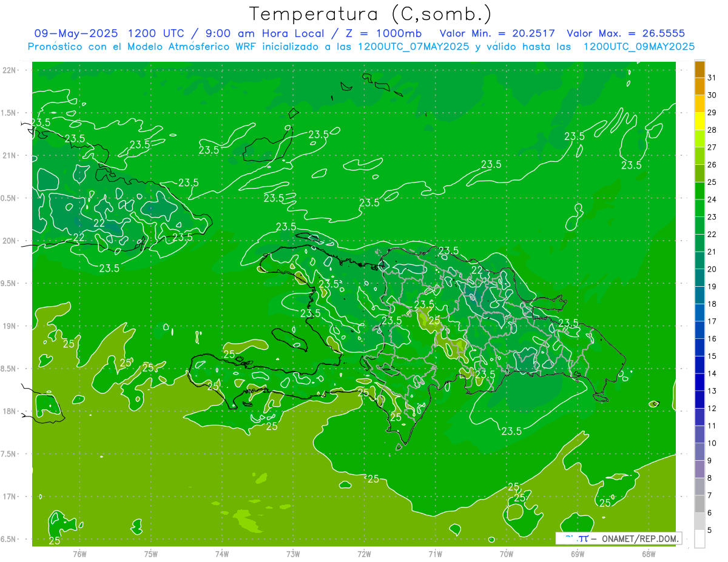This screenshot has width=728, height=562.
Task: Click the "Valor Max. = 26.5555" text
Action: pyautogui.click(x=626, y=33)
